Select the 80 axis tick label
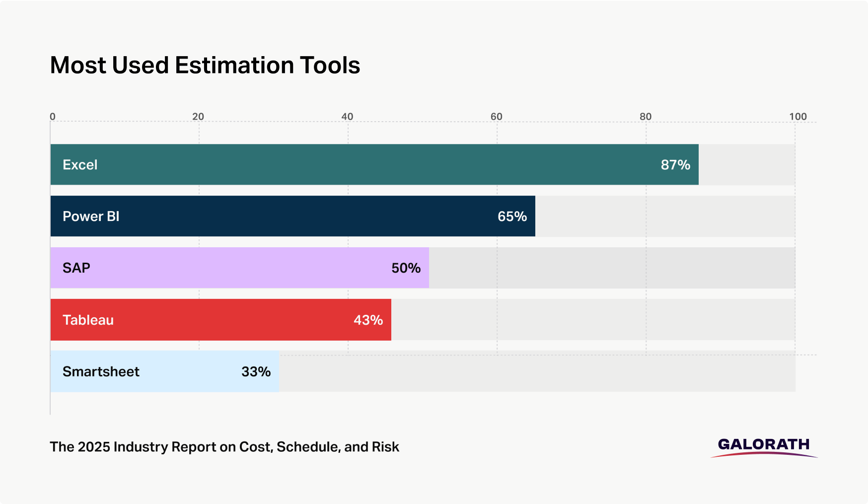868x504 pixels. pyautogui.click(x=646, y=117)
